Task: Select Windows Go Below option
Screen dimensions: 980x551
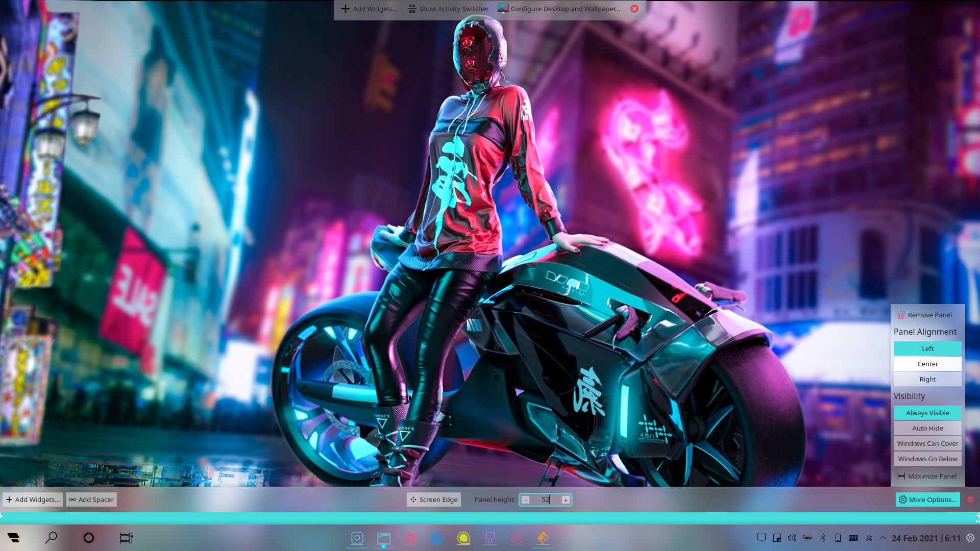Action: [x=927, y=459]
